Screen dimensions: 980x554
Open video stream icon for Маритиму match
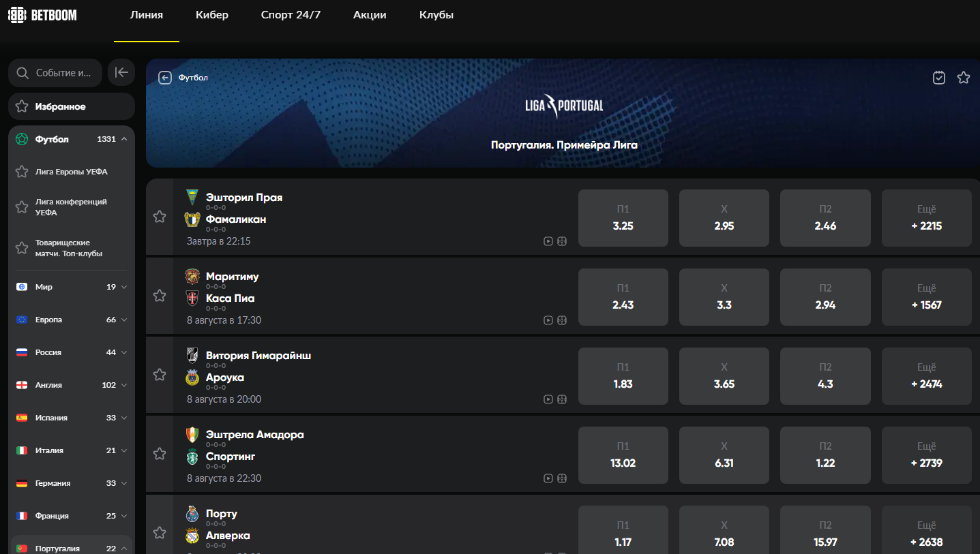[548, 320]
